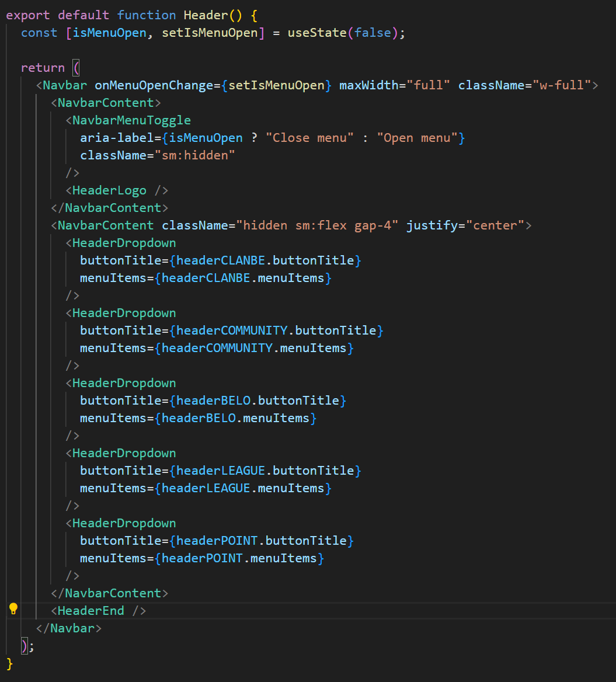Click headerBELO.buttonTitle expression
Screen dimensions: 616x682
[258, 401]
